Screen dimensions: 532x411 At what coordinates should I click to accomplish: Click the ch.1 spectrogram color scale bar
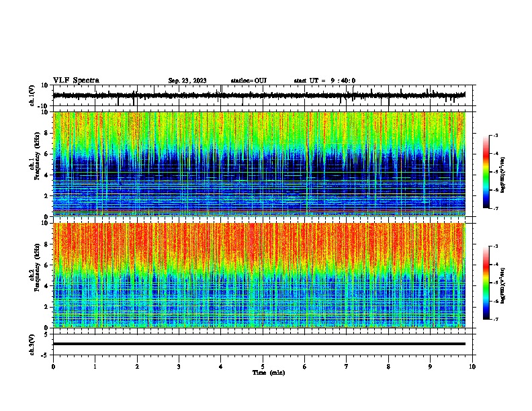486,172
